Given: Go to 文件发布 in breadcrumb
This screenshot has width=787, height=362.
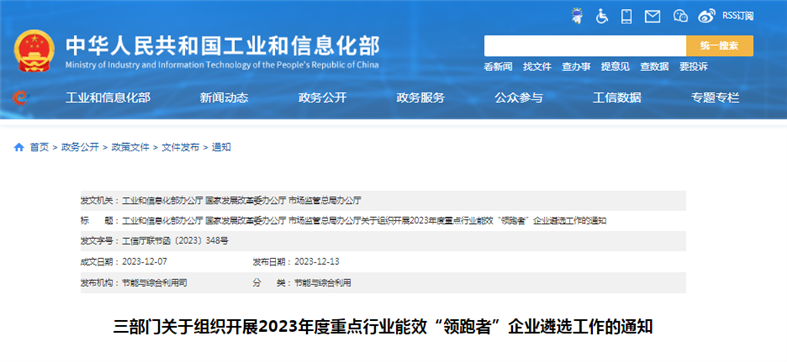Looking at the screenshot, I should 180,147.
